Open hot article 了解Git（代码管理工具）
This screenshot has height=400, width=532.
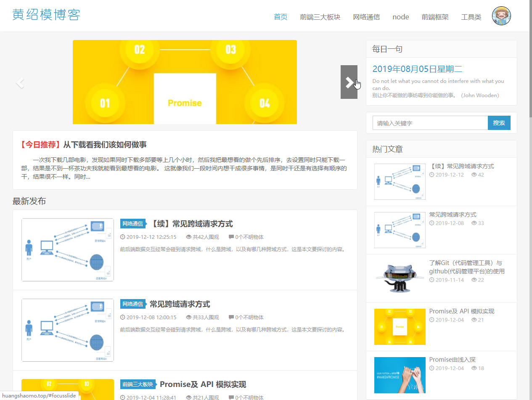[x=467, y=267]
